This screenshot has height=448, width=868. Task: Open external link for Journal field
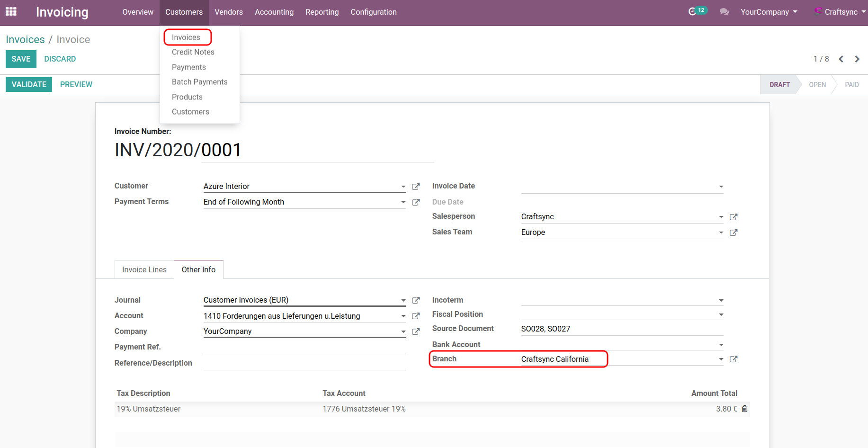pos(416,300)
